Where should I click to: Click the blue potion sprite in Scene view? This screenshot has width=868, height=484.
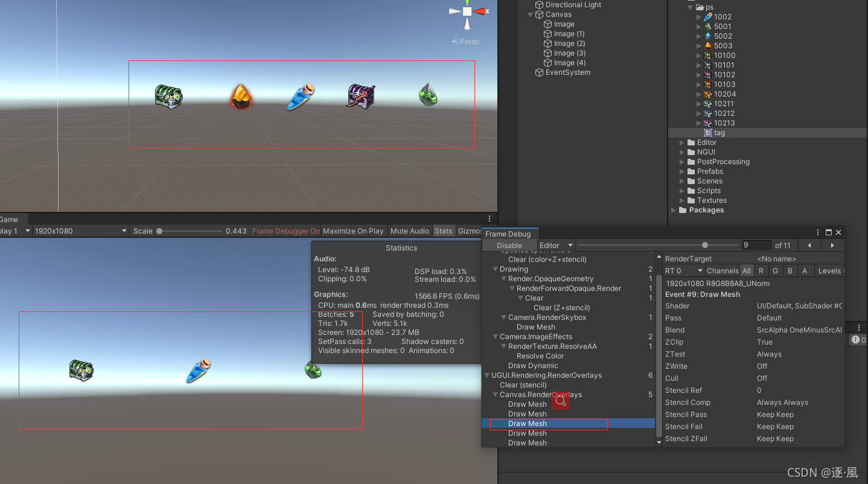click(301, 97)
